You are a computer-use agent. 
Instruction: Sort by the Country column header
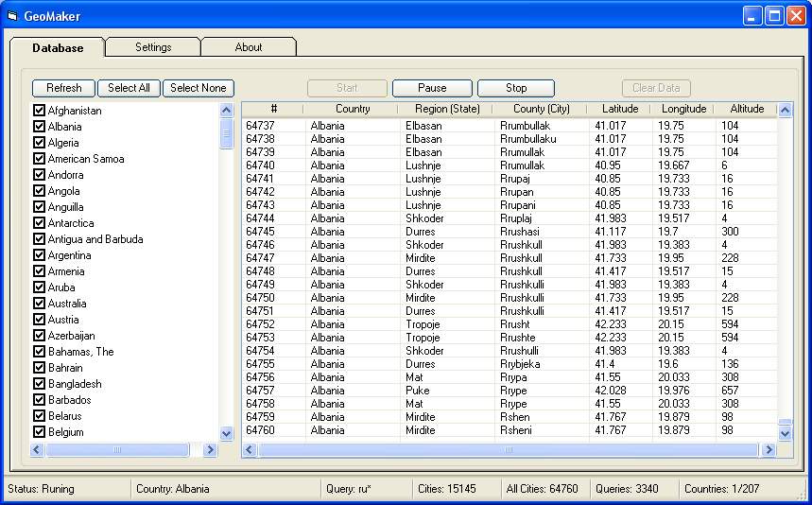353,109
